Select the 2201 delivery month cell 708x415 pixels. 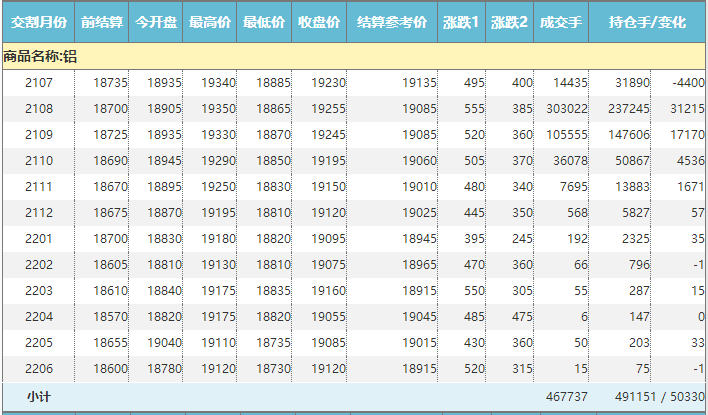(x=40, y=239)
